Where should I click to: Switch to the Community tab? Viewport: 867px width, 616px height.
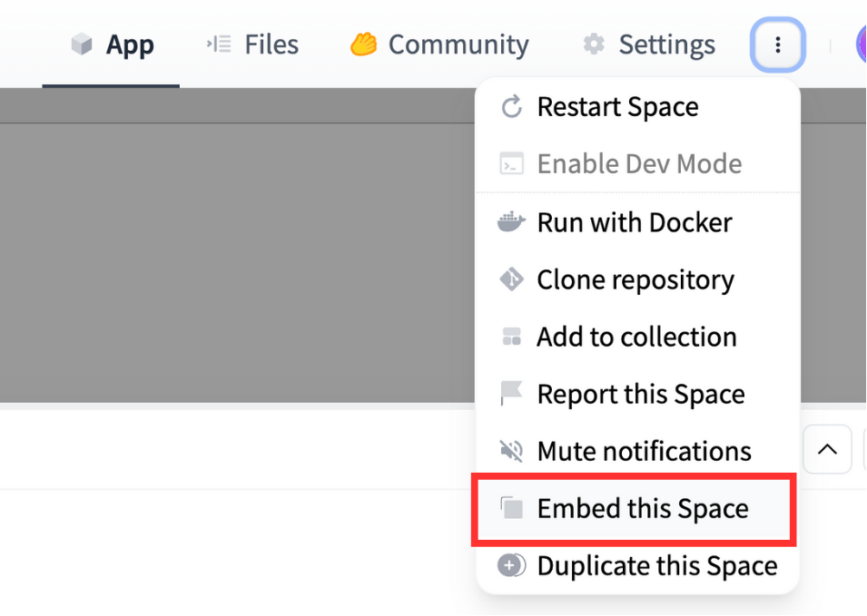[439, 44]
